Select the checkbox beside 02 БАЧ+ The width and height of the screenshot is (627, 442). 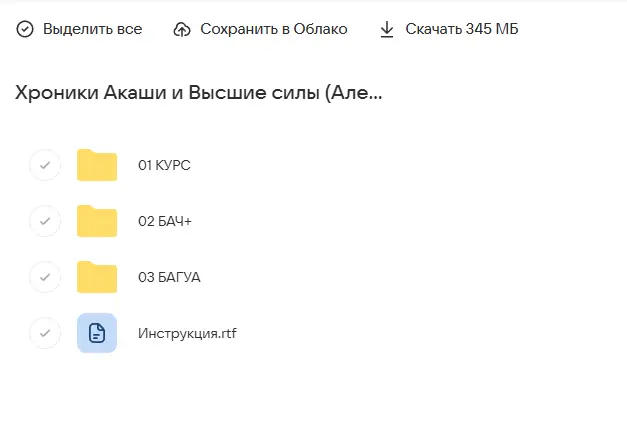coord(45,221)
